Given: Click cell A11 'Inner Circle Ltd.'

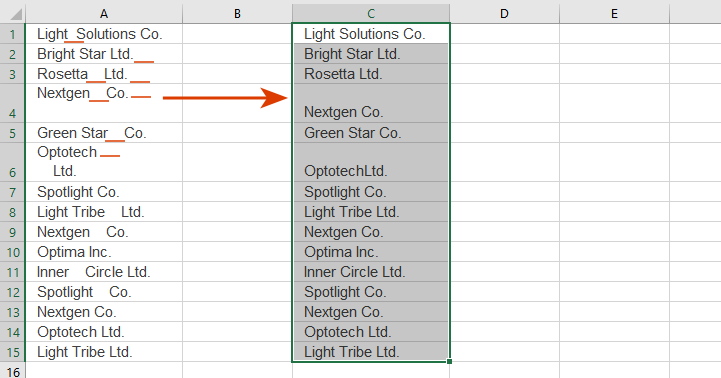Looking at the screenshot, I should (x=104, y=272).
